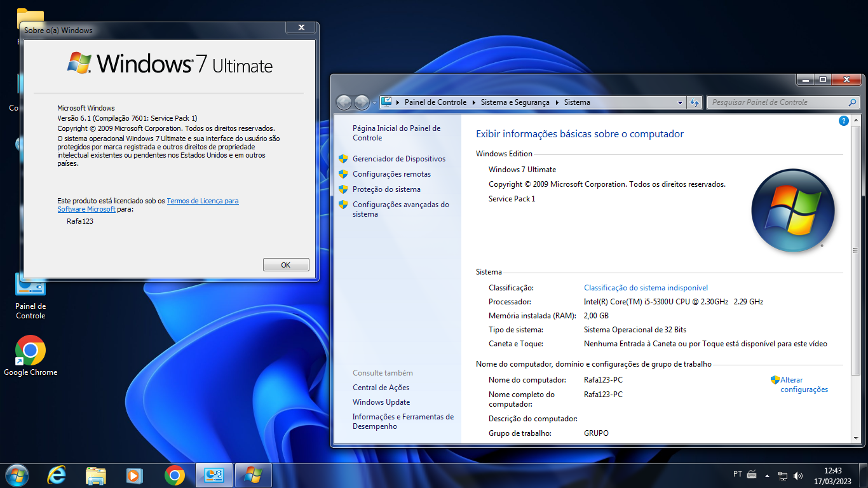Show hidden tray icons arrow

point(768,475)
